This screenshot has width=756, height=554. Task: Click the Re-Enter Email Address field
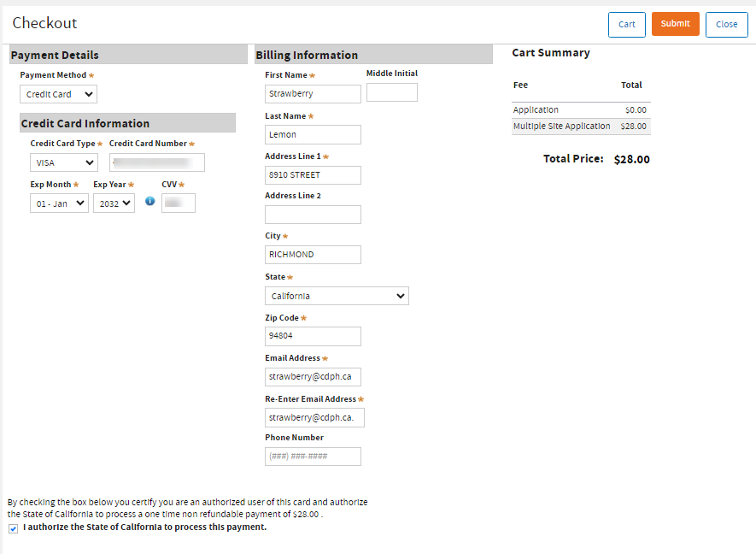(x=315, y=418)
